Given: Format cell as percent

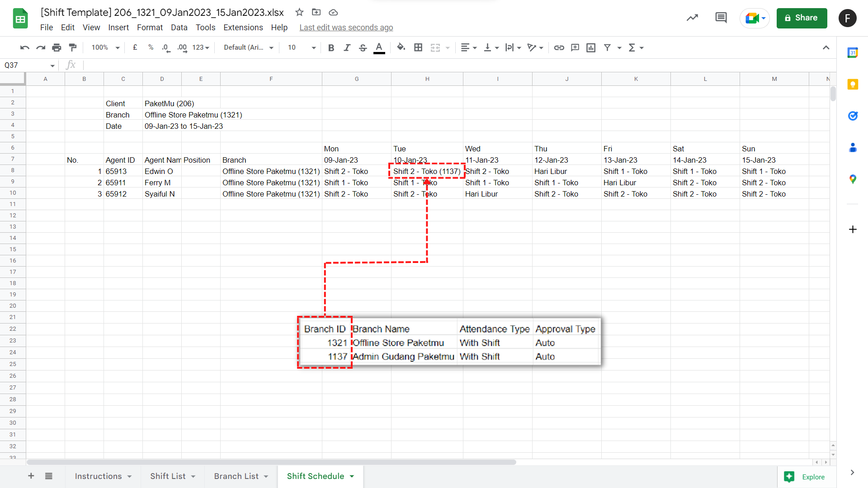Looking at the screenshot, I should (151, 47).
